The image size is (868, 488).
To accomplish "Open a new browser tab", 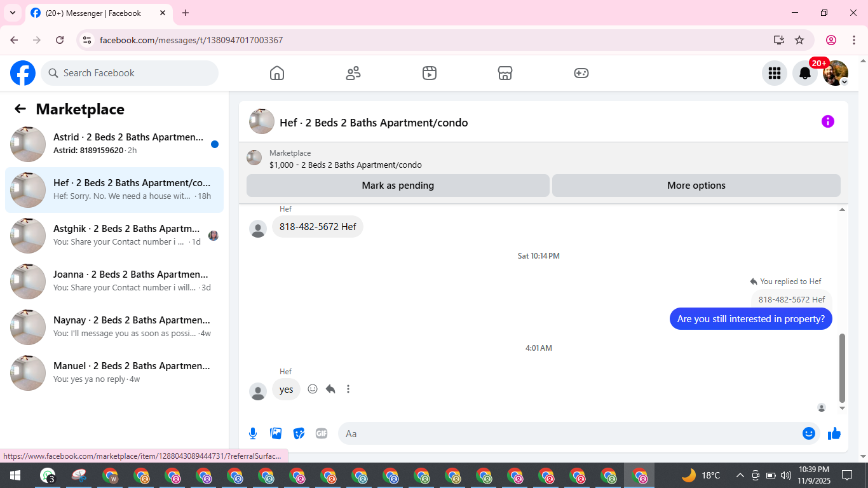I will tap(186, 13).
